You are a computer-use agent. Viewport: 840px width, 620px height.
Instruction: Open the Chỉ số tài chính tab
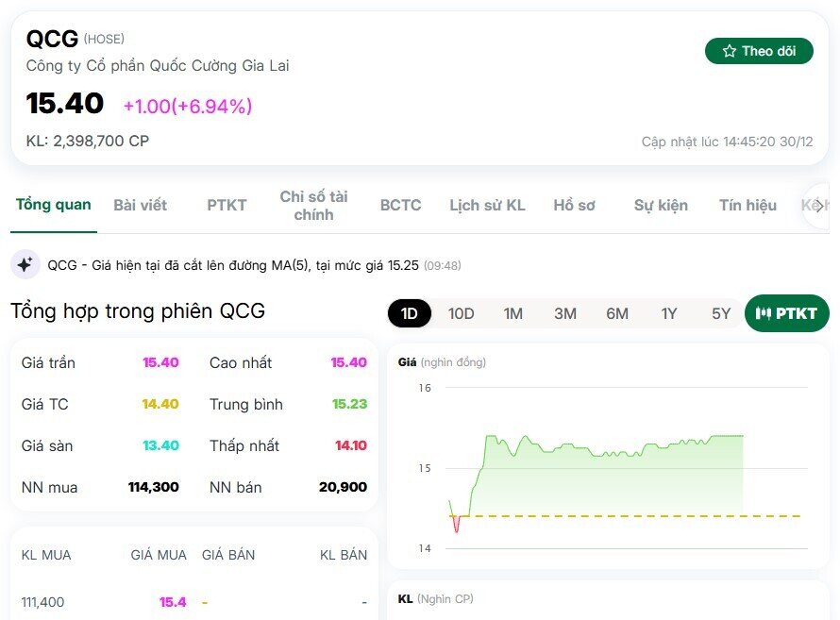point(314,205)
